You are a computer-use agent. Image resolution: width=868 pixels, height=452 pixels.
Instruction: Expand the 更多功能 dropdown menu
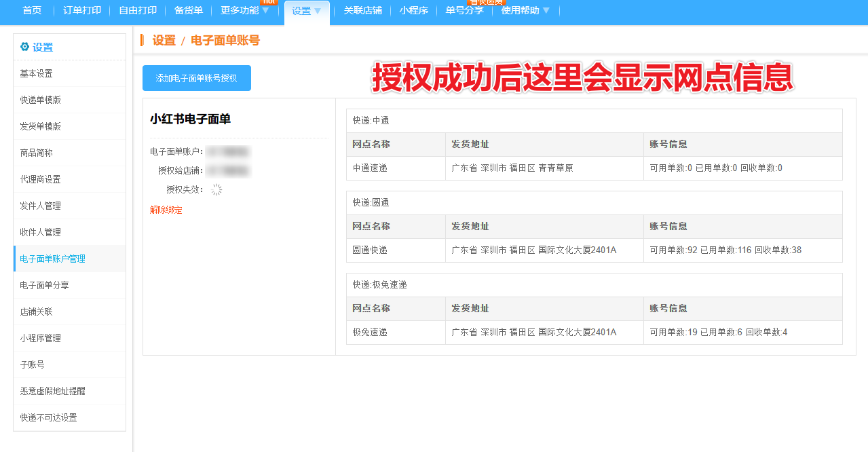click(x=245, y=11)
